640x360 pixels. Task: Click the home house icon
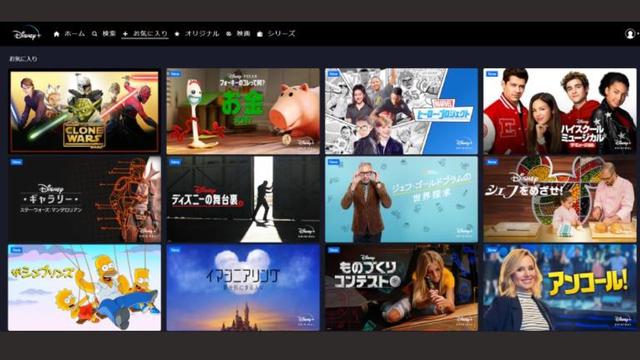(57, 34)
